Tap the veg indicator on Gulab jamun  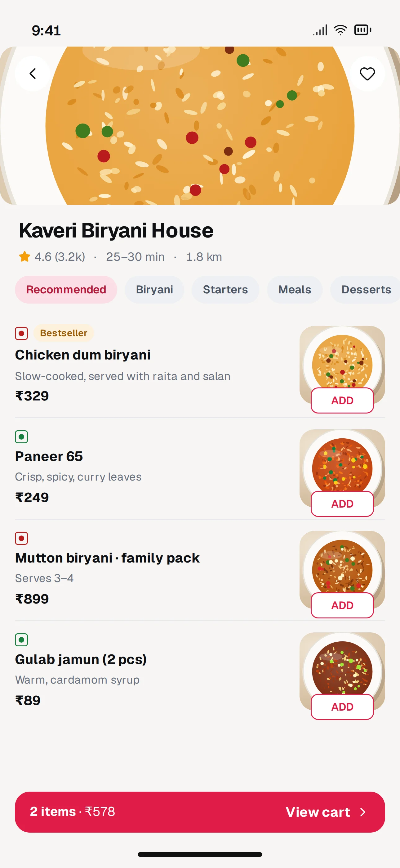click(21, 640)
